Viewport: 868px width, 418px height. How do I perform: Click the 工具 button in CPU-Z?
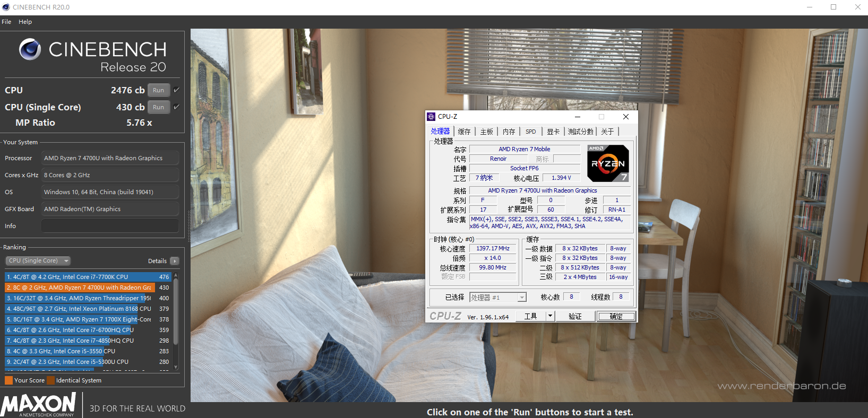pyautogui.click(x=531, y=316)
